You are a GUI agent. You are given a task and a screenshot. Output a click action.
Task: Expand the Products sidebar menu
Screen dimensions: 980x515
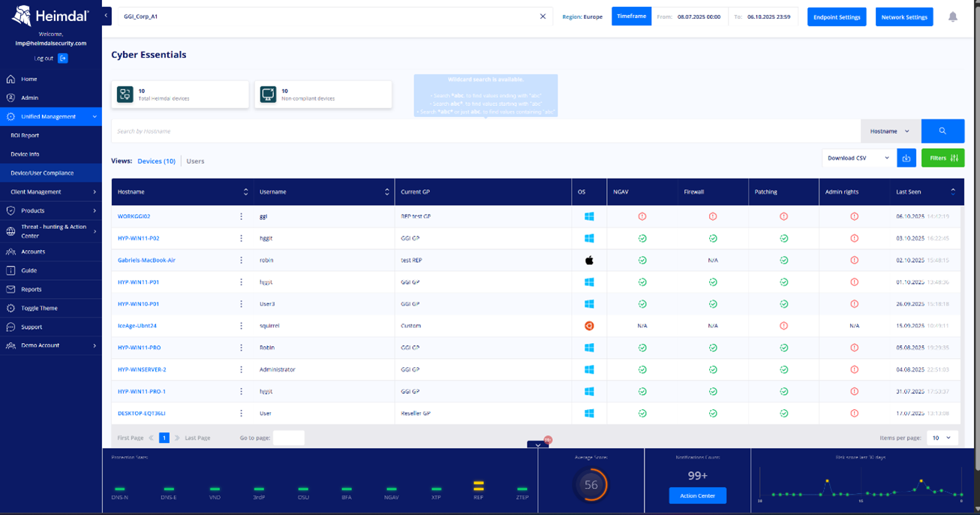[51, 210]
